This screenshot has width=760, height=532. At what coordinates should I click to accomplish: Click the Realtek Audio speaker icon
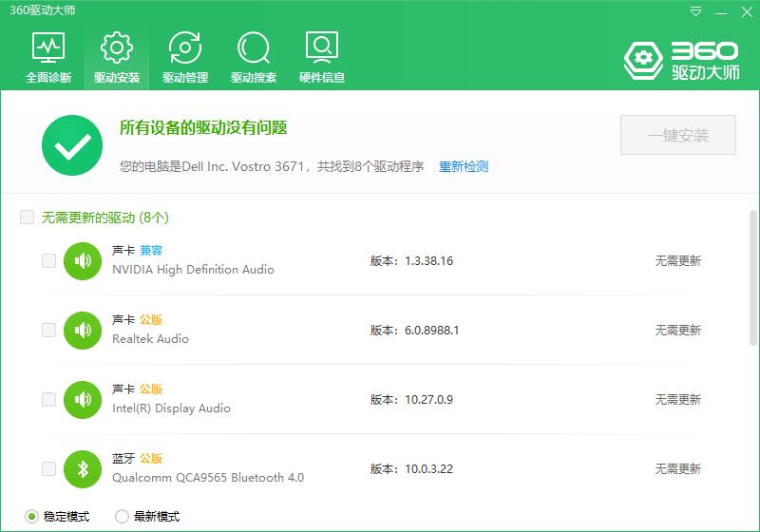pos(83,331)
